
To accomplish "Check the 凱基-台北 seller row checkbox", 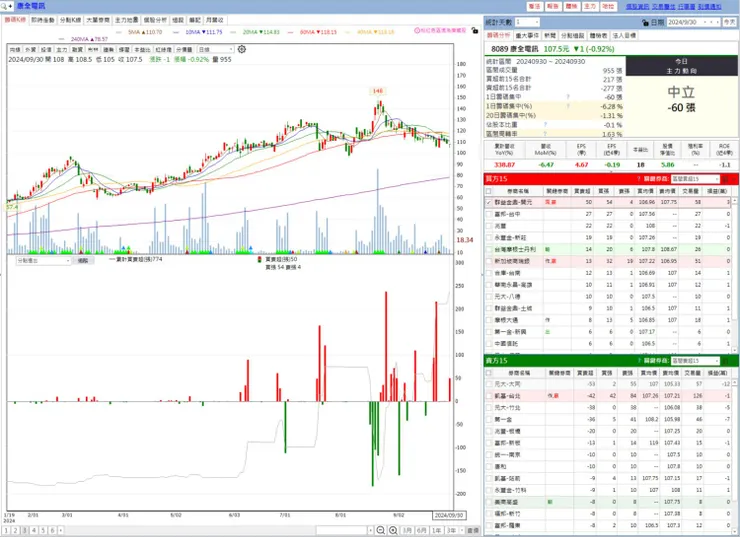I will [489, 396].
